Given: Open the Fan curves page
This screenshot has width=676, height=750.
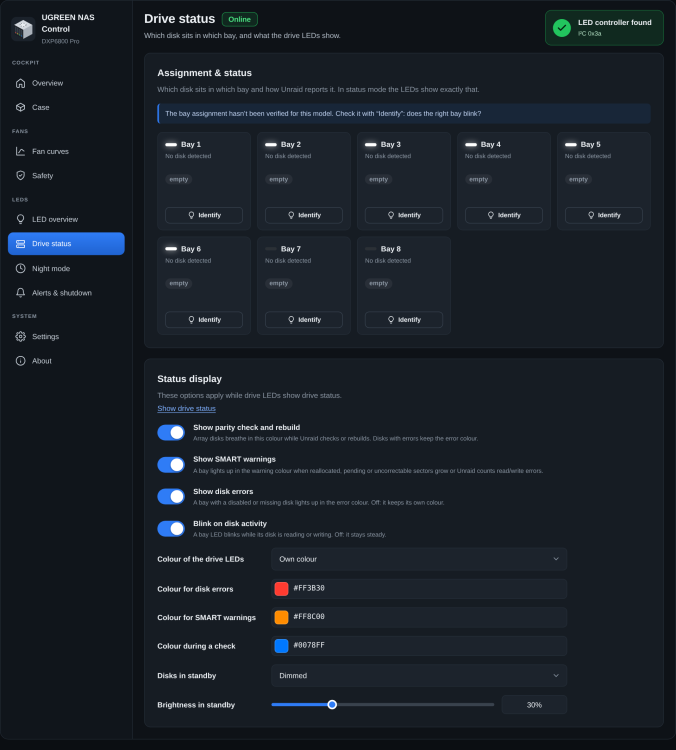Looking at the screenshot, I should 66,151.
